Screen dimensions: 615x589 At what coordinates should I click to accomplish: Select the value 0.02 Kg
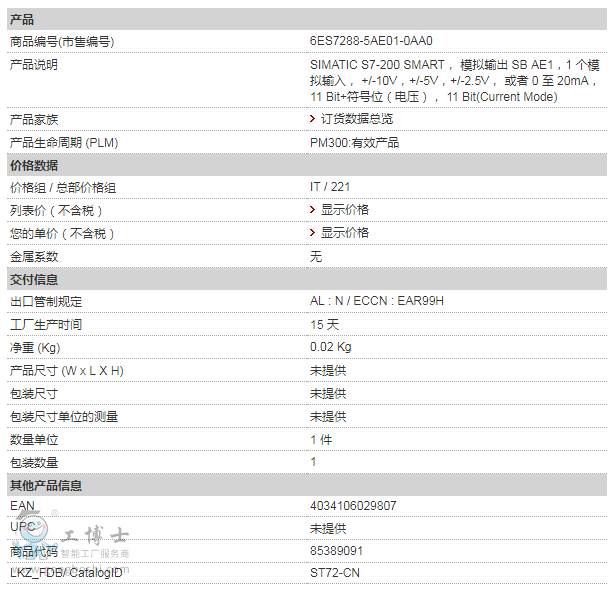331,347
